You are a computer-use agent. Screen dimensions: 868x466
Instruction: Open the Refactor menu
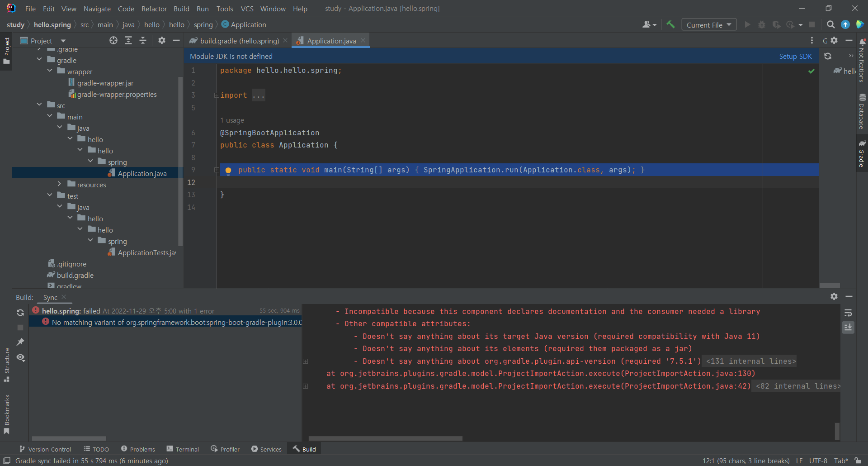click(154, 9)
